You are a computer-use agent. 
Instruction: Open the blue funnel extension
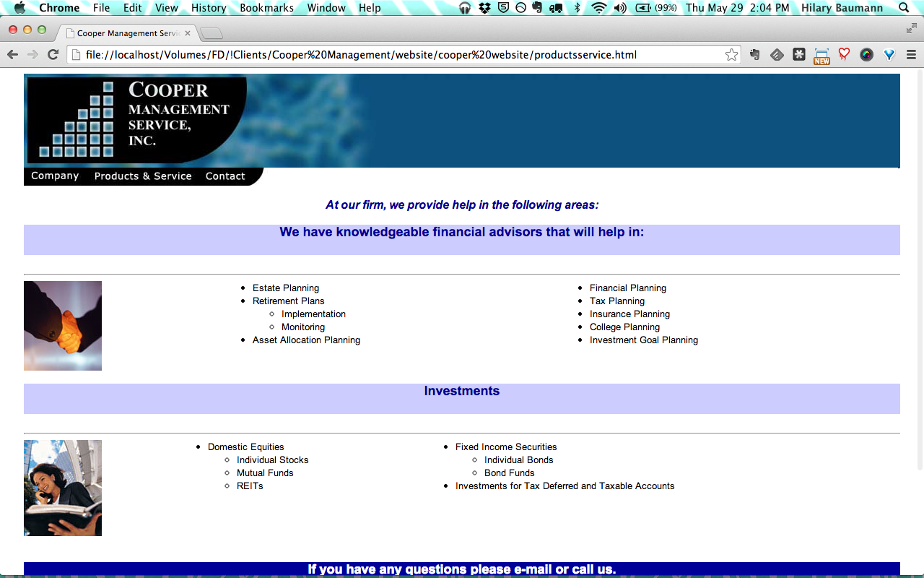coord(889,54)
